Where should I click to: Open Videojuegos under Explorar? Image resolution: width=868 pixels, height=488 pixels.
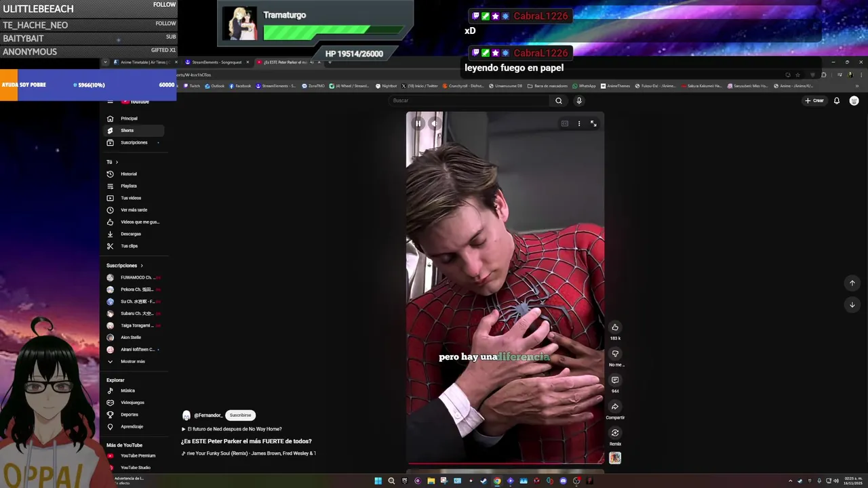click(x=134, y=403)
